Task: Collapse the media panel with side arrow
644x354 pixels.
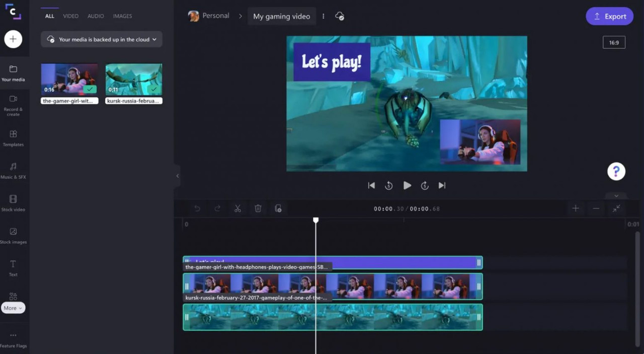Action: point(177,176)
